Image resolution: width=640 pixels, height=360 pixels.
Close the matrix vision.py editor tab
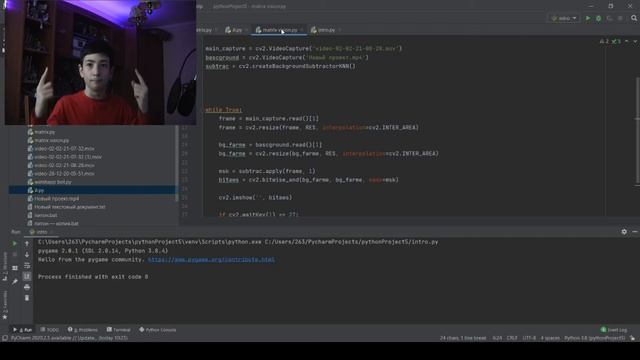(302, 30)
